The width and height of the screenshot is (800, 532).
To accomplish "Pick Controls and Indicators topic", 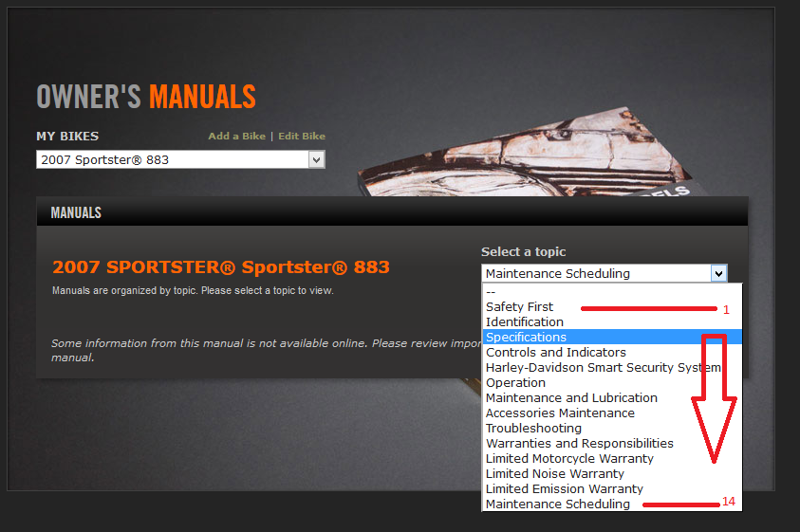I will pyautogui.click(x=555, y=353).
